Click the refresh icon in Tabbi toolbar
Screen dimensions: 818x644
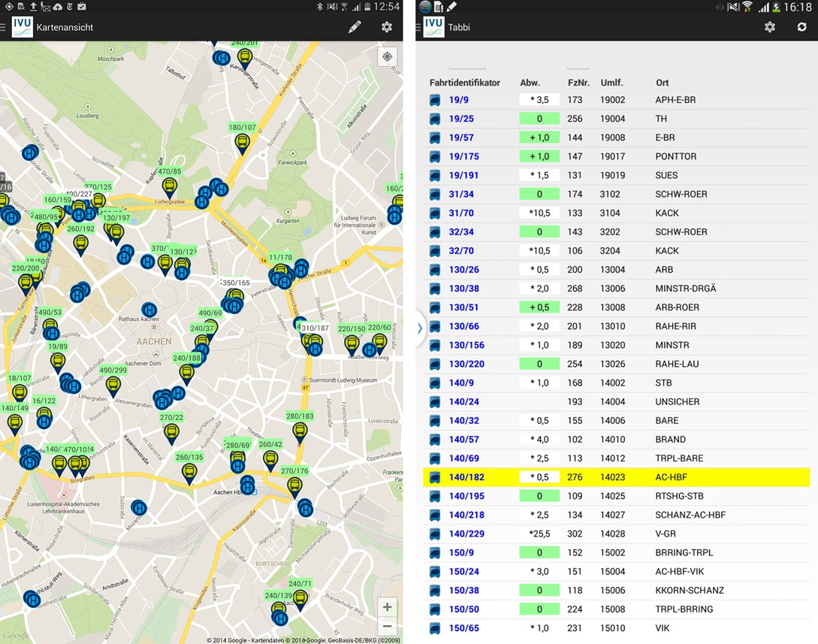point(802,27)
